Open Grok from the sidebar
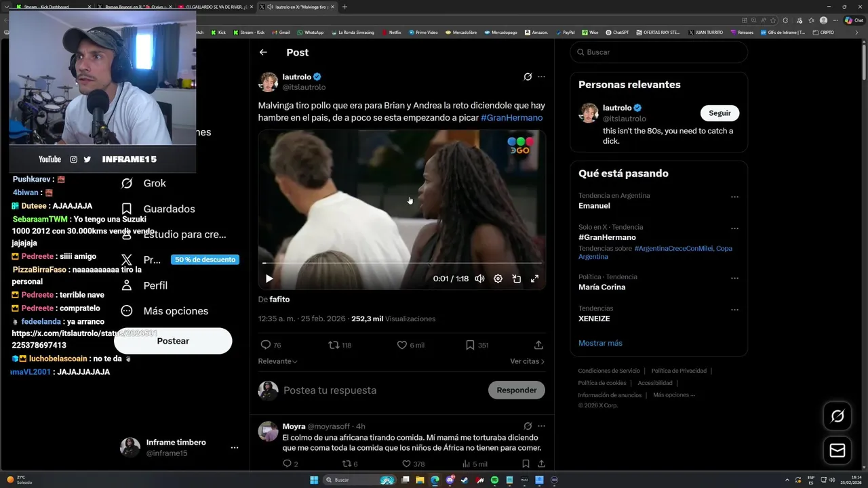The image size is (868, 488). [x=144, y=183]
